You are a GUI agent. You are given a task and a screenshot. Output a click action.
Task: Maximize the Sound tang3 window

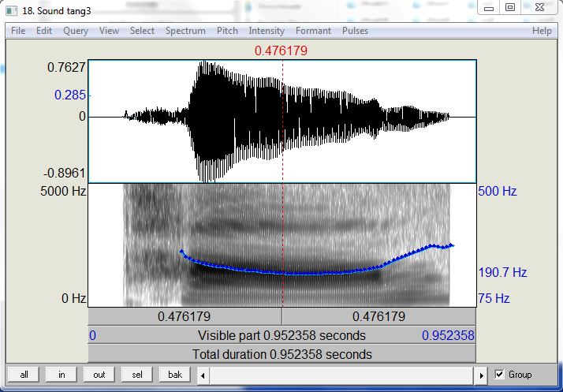pos(510,8)
